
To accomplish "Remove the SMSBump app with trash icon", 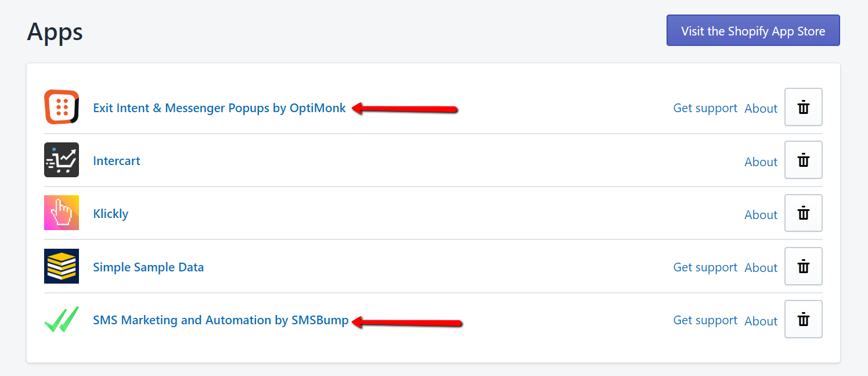I will (x=804, y=319).
